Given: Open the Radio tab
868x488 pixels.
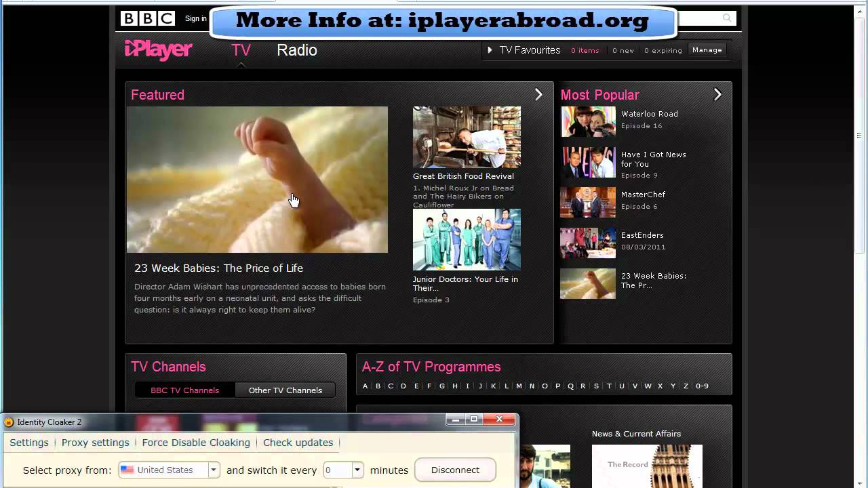Looking at the screenshot, I should click(x=297, y=50).
